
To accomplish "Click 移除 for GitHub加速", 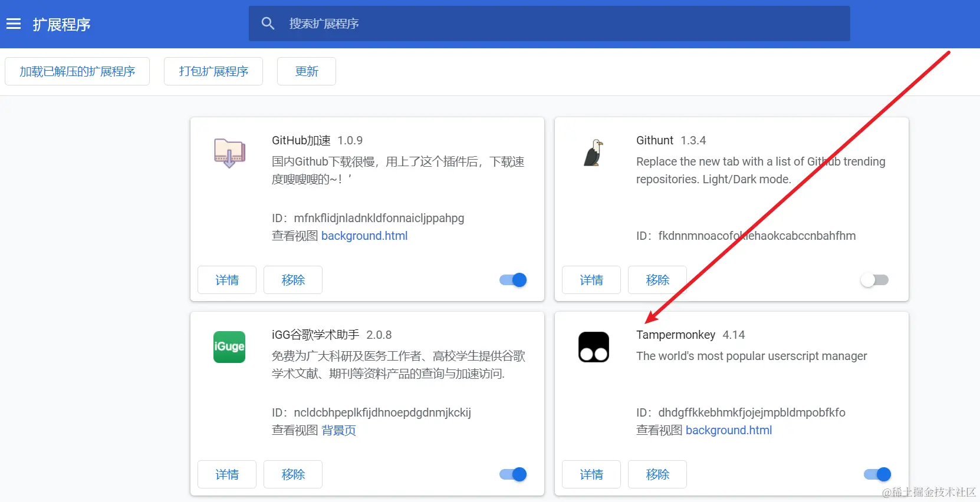I will click(x=293, y=280).
